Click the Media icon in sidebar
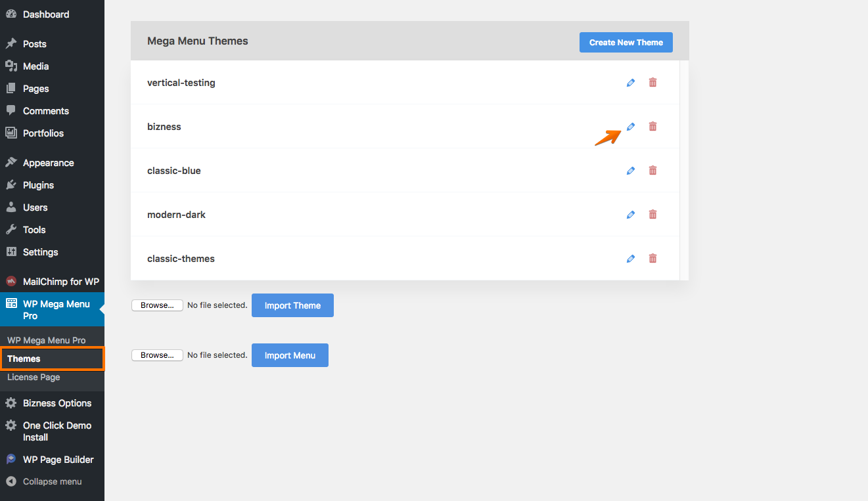 point(11,66)
